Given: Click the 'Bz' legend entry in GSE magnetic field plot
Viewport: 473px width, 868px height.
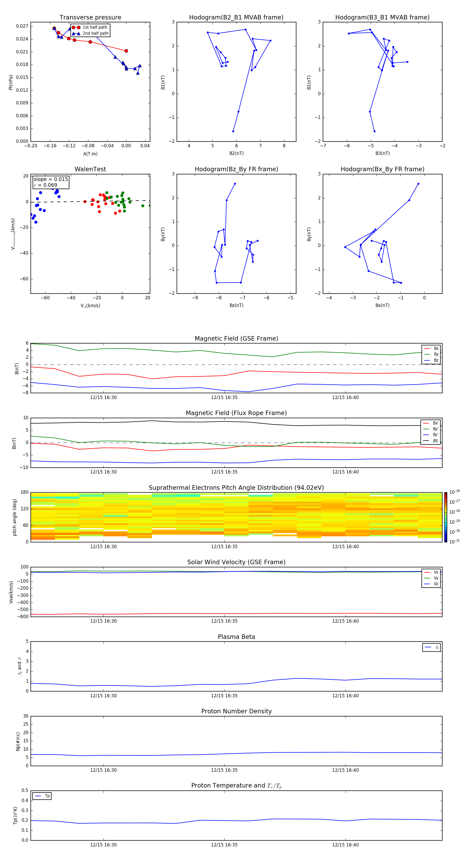Looking at the screenshot, I should pyautogui.click(x=431, y=360).
